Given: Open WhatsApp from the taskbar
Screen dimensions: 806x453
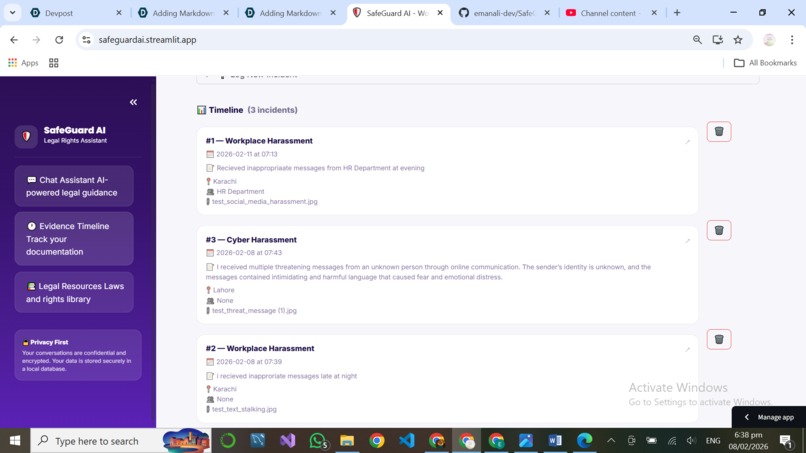Looking at the screenshot, I should tap(318, 441).
